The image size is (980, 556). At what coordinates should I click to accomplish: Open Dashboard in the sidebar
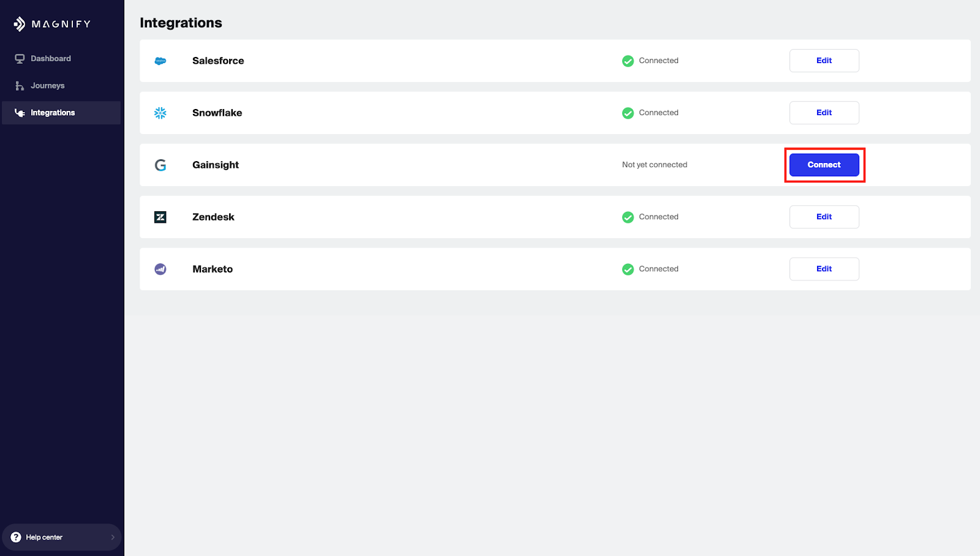coord(50,59)
